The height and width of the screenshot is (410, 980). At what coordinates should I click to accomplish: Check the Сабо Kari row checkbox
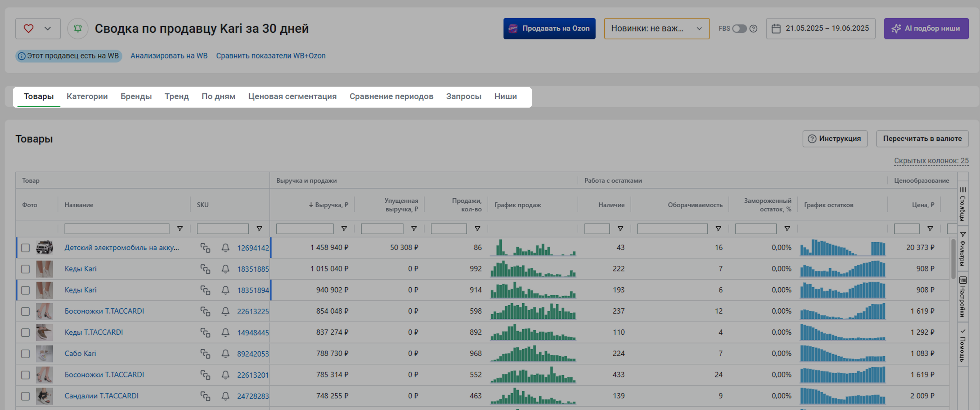(25, 354)
